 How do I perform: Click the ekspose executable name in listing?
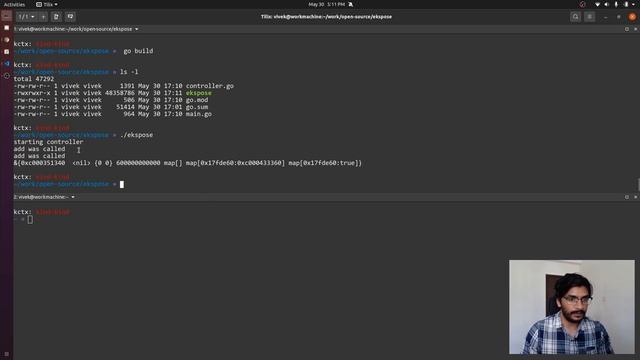[x=199, y=93]
